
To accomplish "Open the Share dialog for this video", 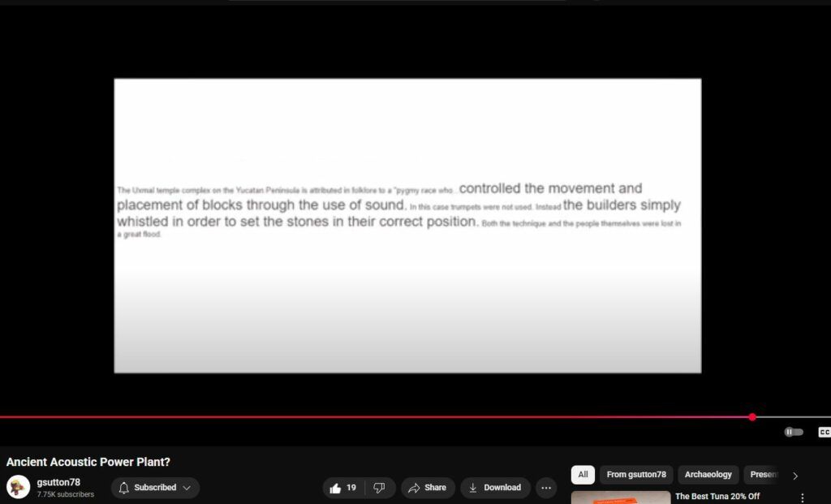I will [427, 488].
